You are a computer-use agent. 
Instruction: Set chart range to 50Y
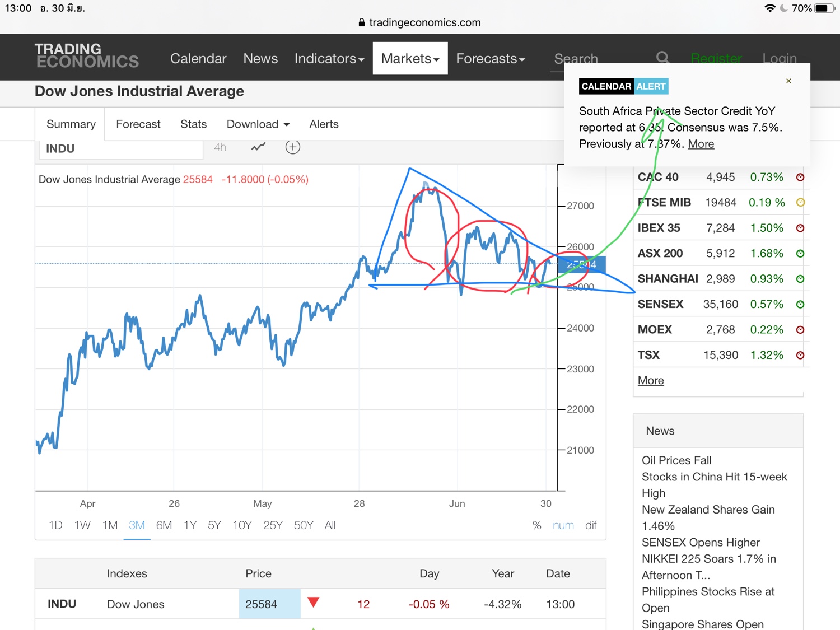coord(304,525)
